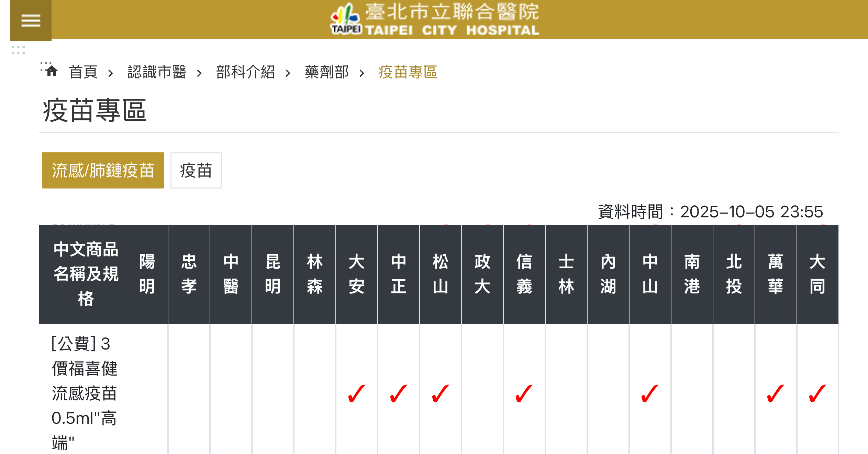868x454 pixels.
Task: Click the red checkmark under 萬華
Action: pyautogui.click(x=776, y=393)
